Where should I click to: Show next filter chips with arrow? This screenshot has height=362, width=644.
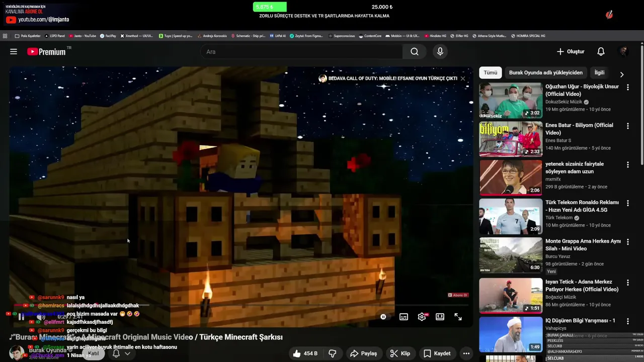point(622,74)
